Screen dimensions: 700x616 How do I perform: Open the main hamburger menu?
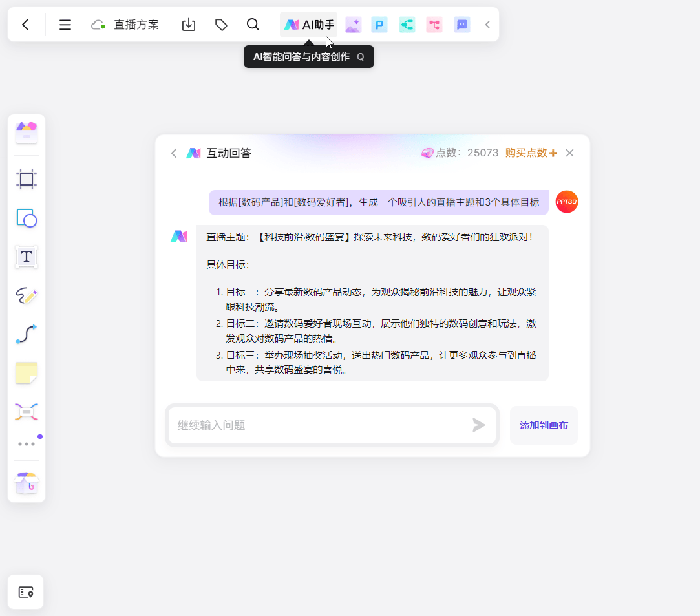coord(65,25)
